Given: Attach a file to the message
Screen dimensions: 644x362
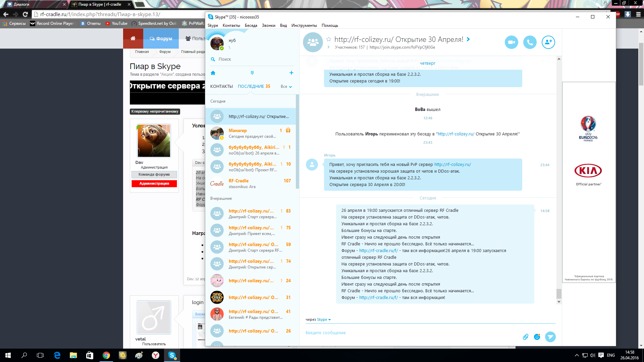Looking at the screenshot, I should tap(526, 337).
